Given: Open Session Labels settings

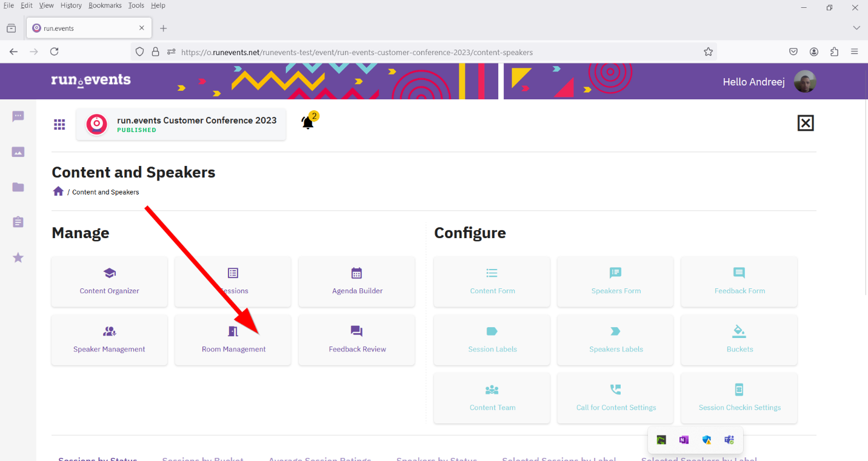Looking at the screenshot, I should (492, 340).
